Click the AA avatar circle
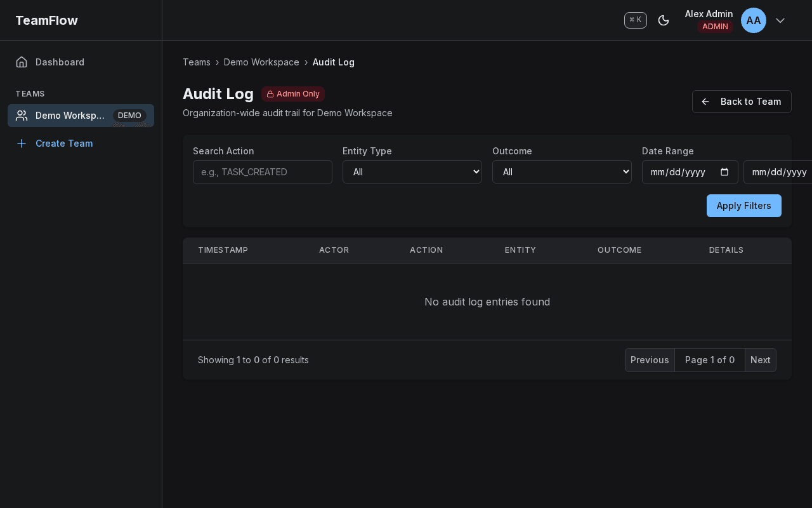Image resolution: width=812 pixels, height=508 pixels. click(x=754, y=20)
